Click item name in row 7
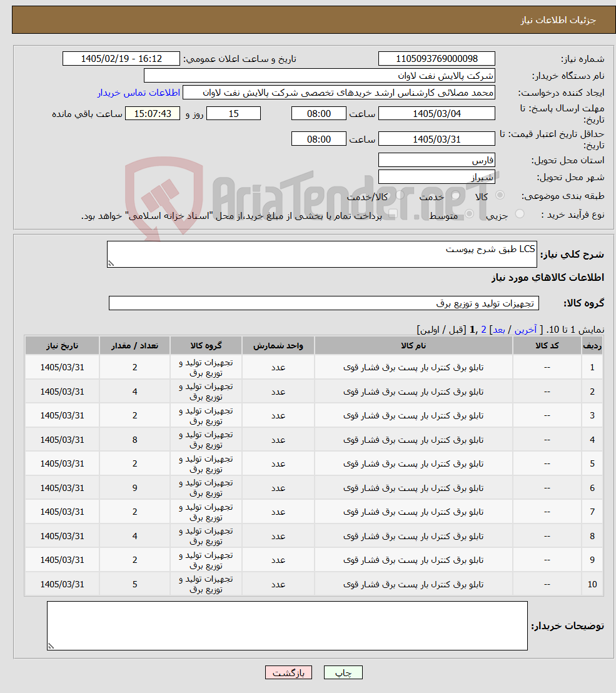 (413, 512)
